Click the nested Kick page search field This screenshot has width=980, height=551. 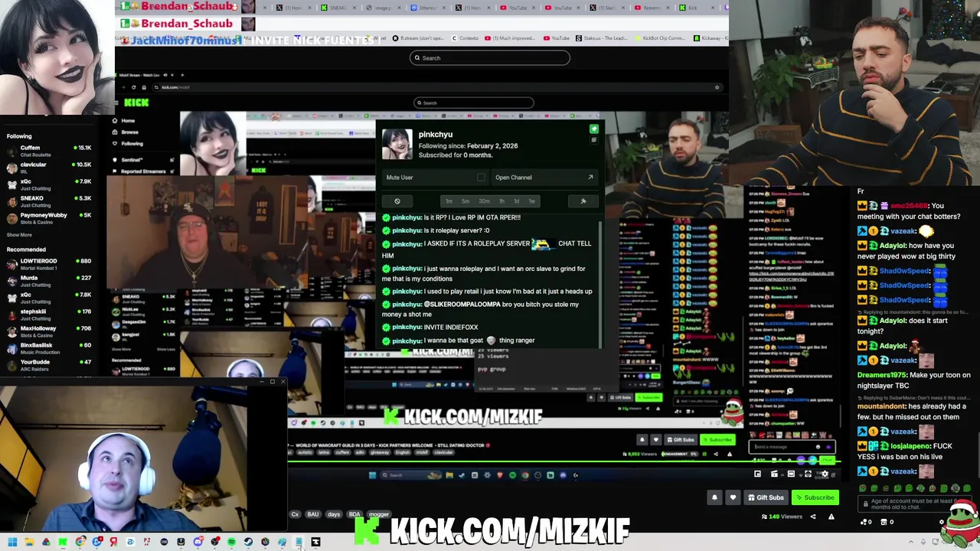click(473, 103)
